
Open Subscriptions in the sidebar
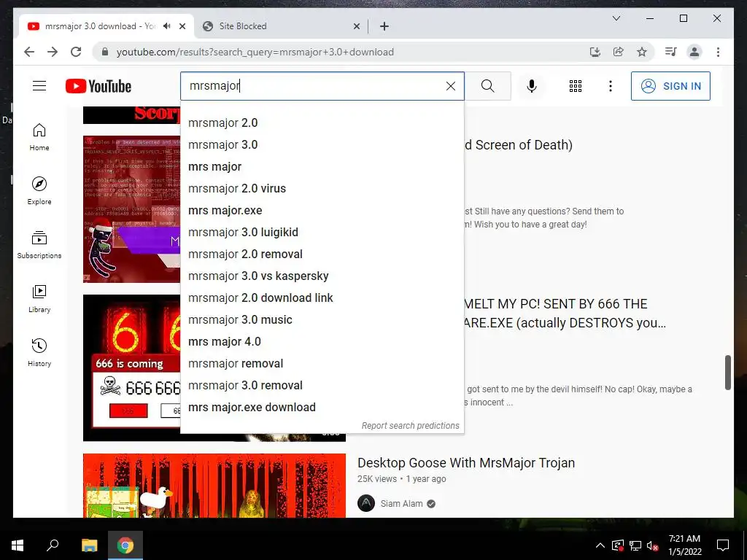pyautogui.click(x=39, y=245)
